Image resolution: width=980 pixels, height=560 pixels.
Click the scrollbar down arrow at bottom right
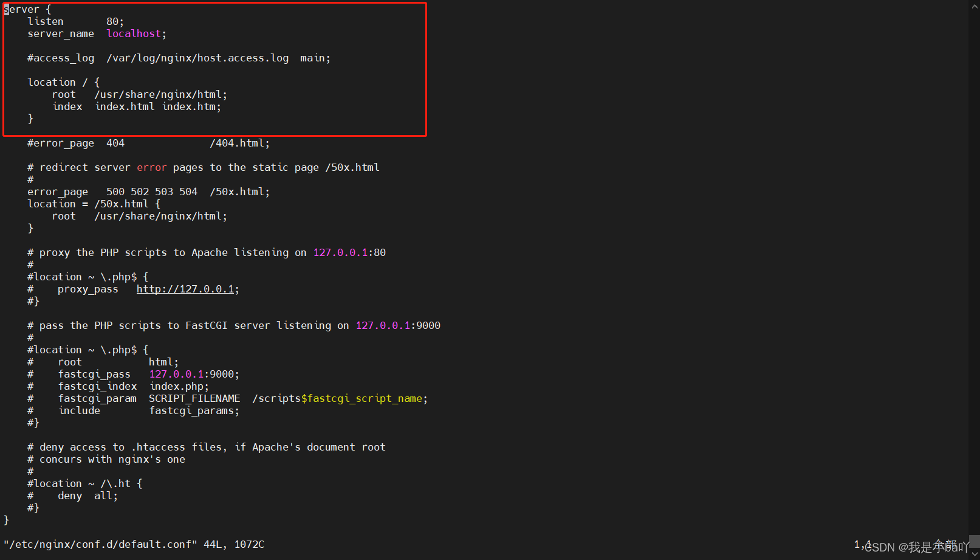(975, 554)
